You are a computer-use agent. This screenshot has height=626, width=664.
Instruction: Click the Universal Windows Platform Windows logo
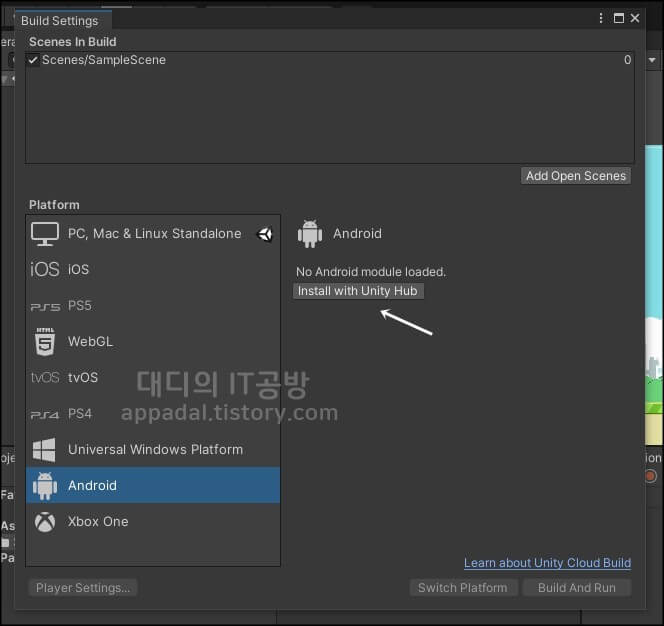tap(44, 450)
